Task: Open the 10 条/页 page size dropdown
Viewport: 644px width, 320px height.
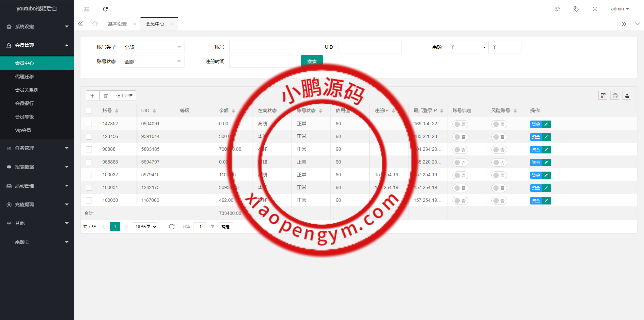Action: pos(146,227)
